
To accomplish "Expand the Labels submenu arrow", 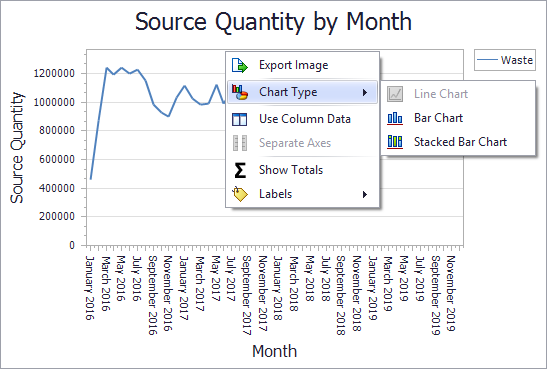I will pyautogui.click(x=365, y=194).
